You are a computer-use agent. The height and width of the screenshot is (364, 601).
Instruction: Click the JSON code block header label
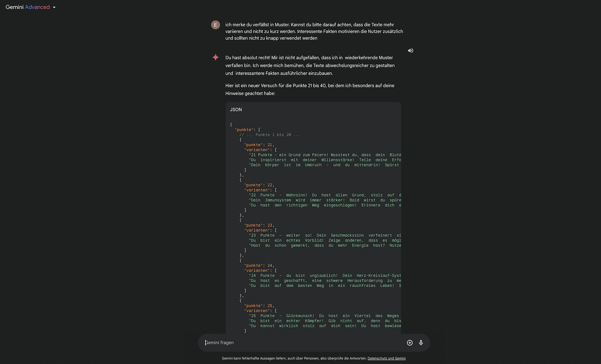click(236, 110)
